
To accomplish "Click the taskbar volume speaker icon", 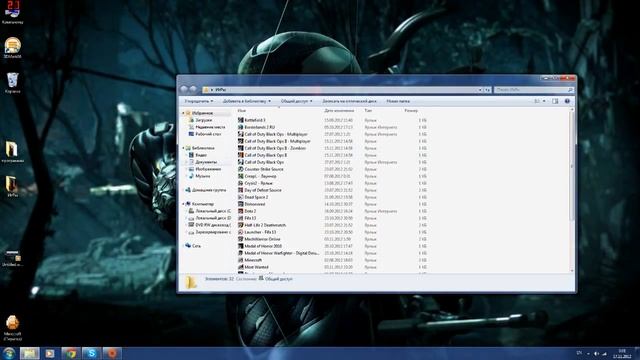I will click(596, 353).
